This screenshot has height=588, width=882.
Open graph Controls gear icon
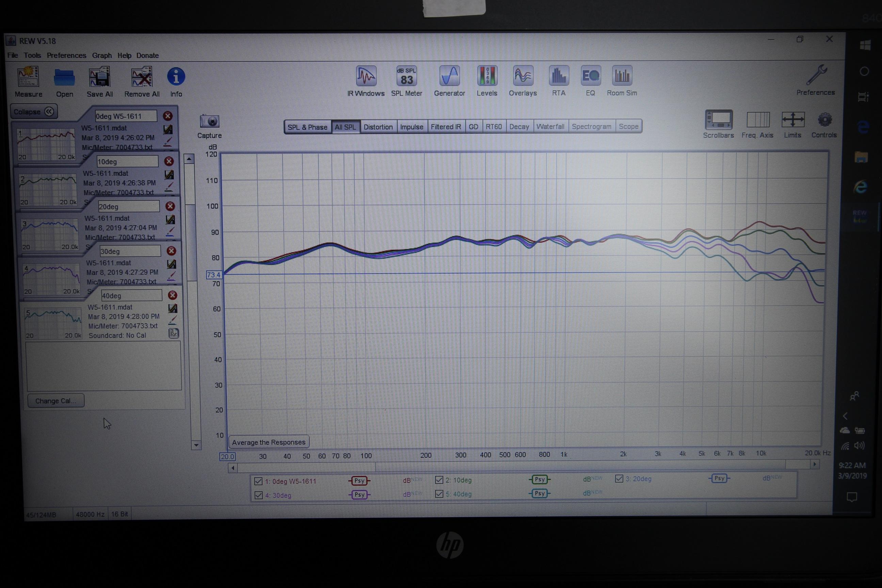pos(825,120)
